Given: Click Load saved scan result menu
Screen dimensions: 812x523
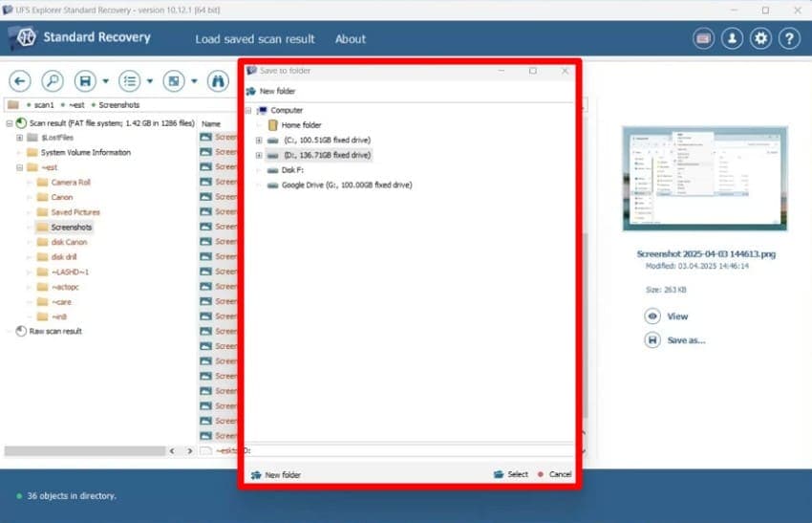Looking at the screenshot, I should coord(255,39).
